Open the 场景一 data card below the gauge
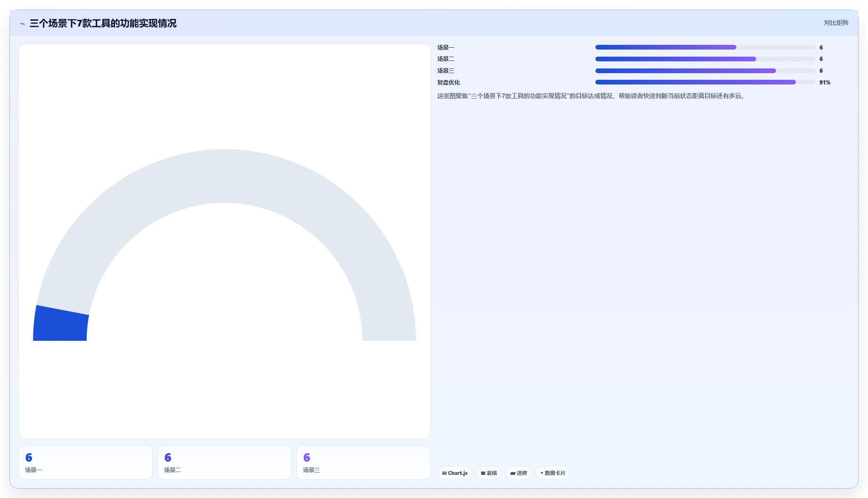The width and height of the screenshot is (868, 498). pos(85,462)
